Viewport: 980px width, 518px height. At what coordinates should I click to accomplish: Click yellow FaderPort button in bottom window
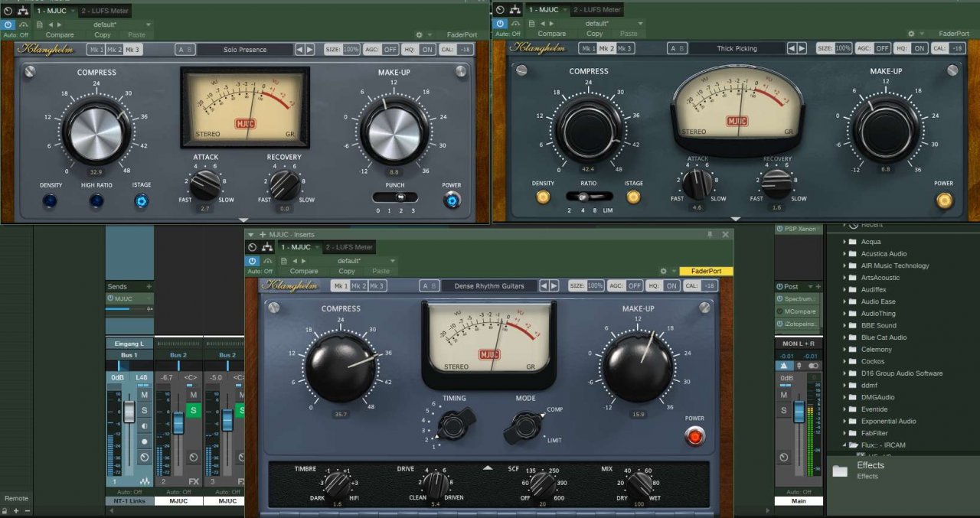click(706, 271)
